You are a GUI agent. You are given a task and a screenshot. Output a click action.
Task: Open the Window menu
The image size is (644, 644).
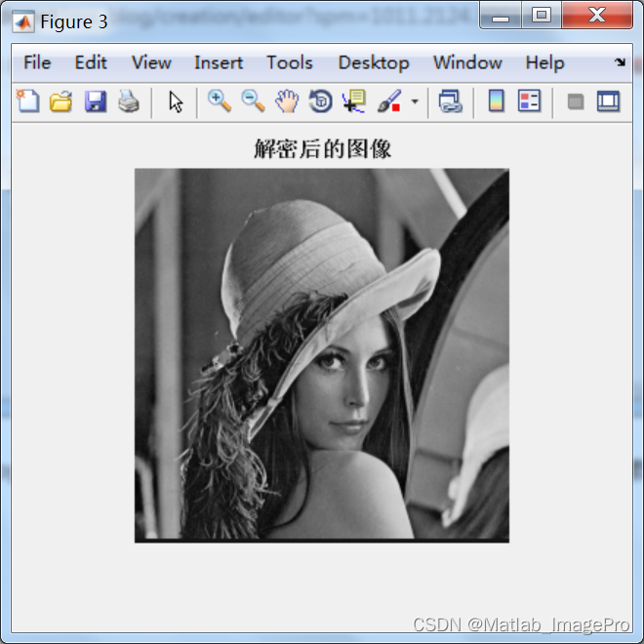(x=467, y=62)
